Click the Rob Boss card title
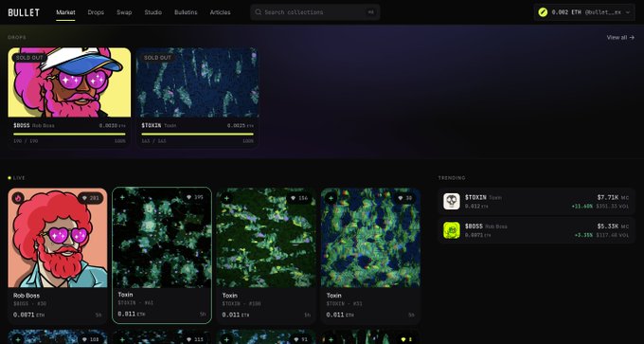The height and width of the screenshot is (344, 644). pyautogui.click(x=27, y=295)
